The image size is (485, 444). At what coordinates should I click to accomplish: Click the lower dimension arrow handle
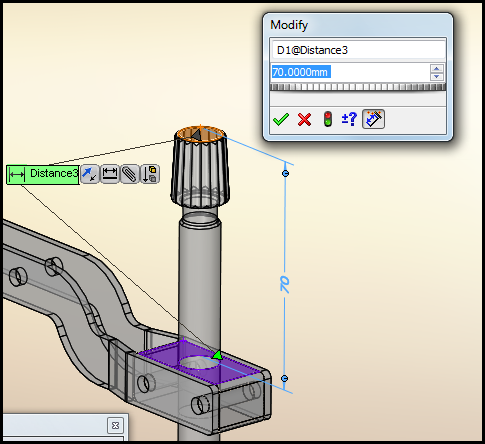click(x=284, y=378)
